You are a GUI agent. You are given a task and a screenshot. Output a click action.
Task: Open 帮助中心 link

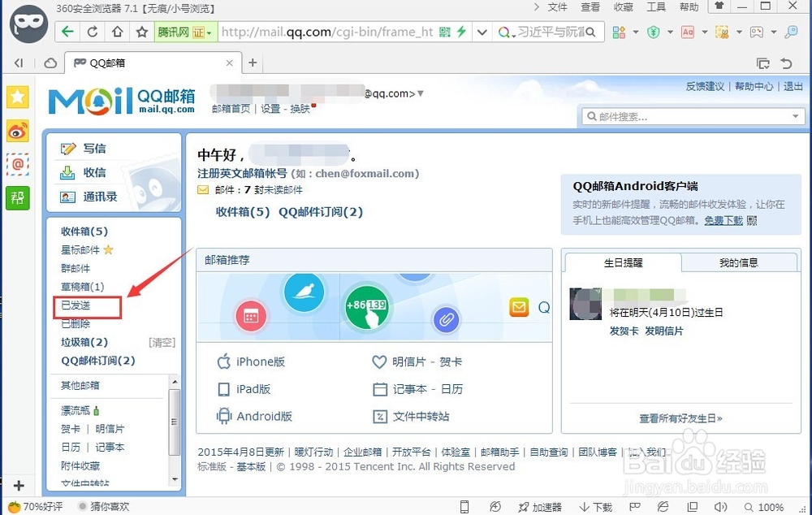click(754, 87)
